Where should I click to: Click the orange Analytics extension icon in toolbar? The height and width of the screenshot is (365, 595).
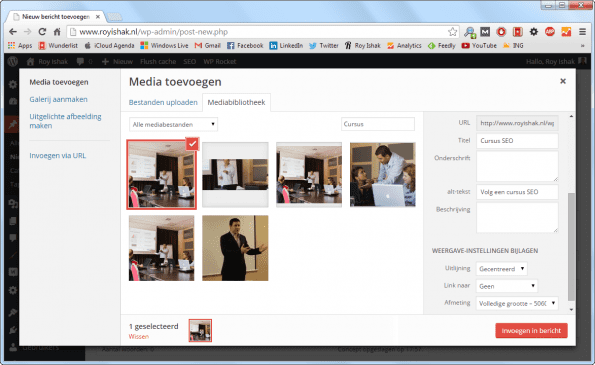click(x=566, y=32)
